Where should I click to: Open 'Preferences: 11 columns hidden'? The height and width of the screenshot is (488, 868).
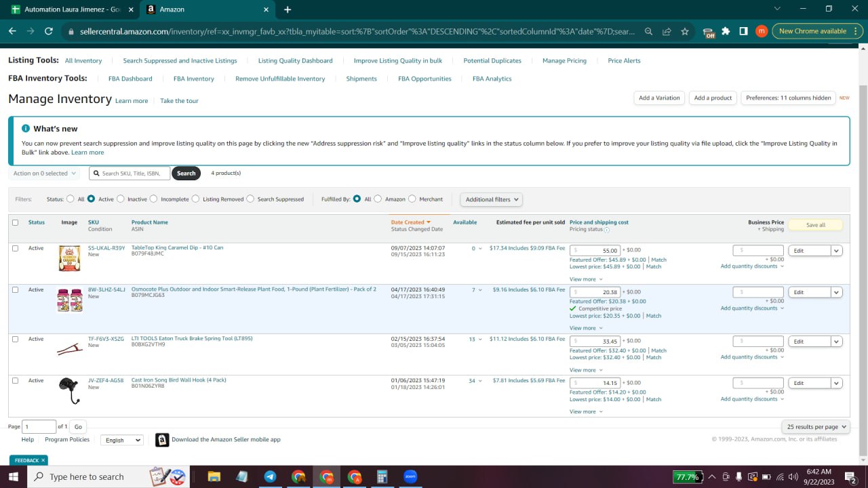(788, 98)
